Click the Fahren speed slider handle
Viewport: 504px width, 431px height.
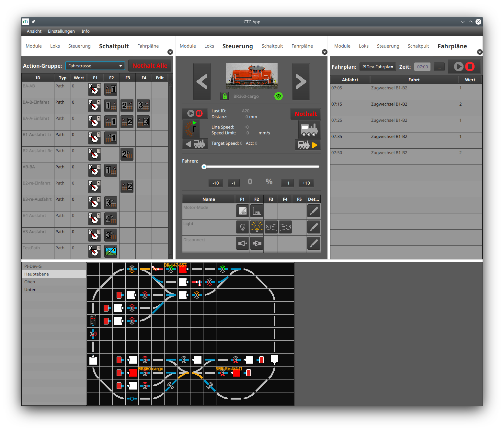coord(204,167)
